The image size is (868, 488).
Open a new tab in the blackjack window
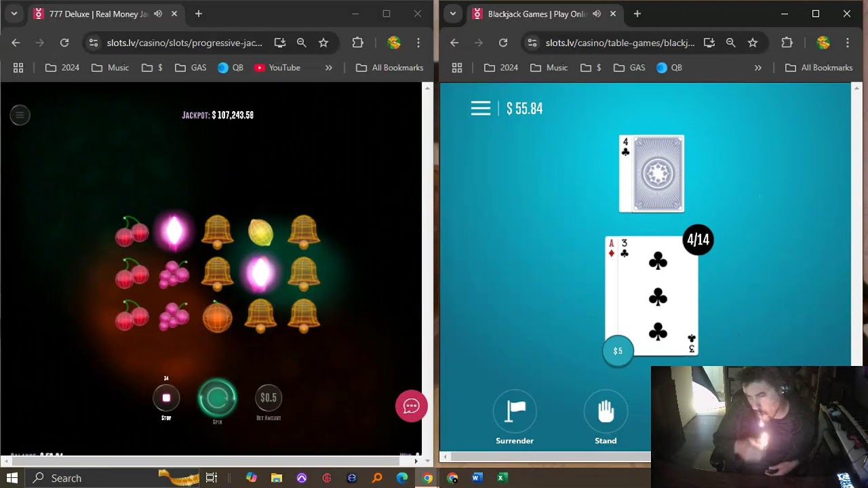tap(637, 14)
